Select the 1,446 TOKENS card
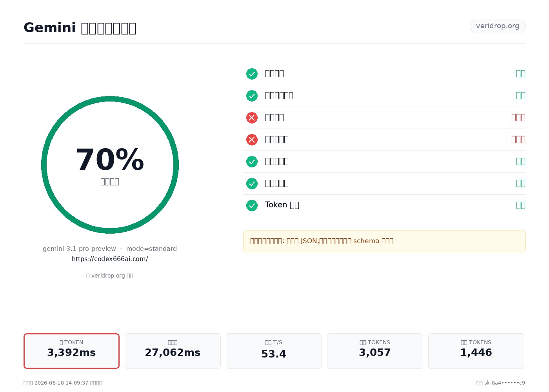Image resolution: width=549 pixels, height=392 pixels. 476,351
